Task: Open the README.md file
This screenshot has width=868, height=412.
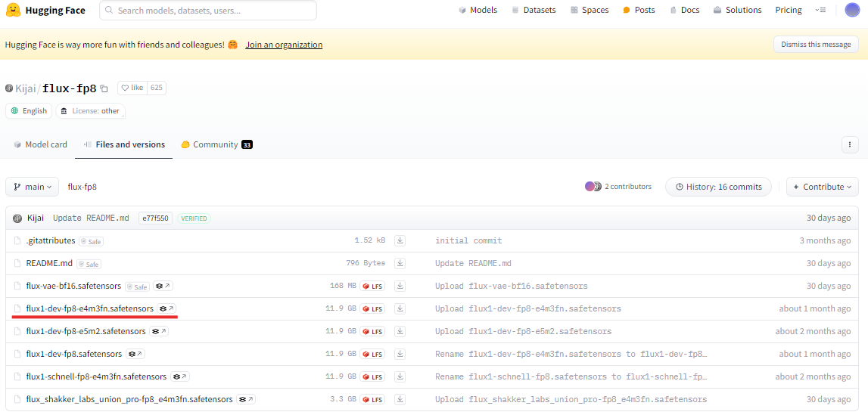Action: pos(49,263)
